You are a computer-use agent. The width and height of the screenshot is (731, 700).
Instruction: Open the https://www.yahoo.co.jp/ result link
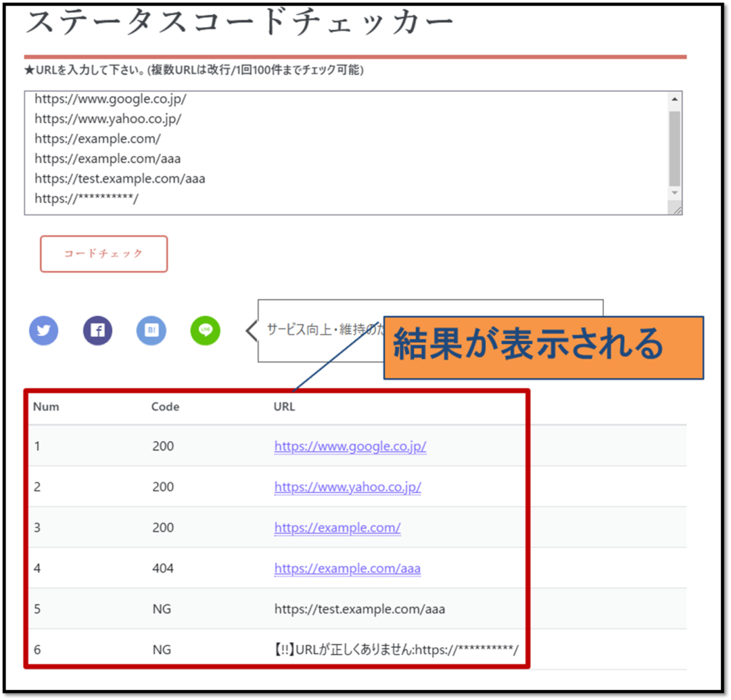[x=347, y=487]
